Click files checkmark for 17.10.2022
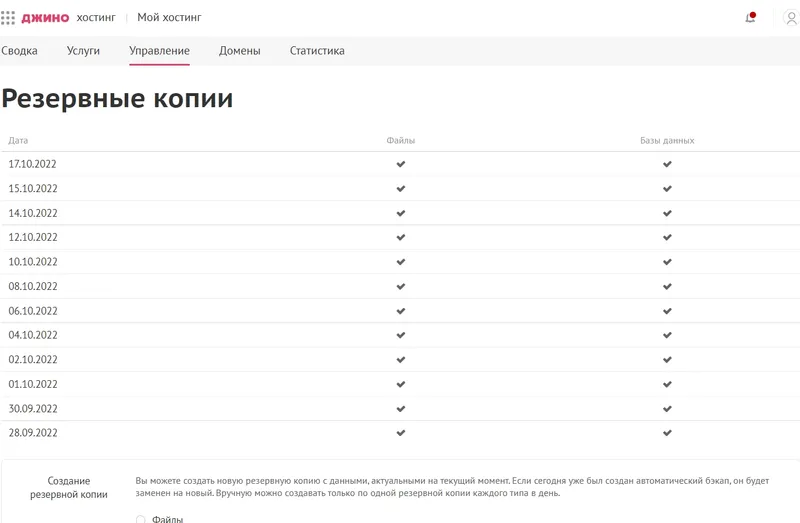Image resolution: width=800 pixels, height=523 pixels. tap(401, 164)
